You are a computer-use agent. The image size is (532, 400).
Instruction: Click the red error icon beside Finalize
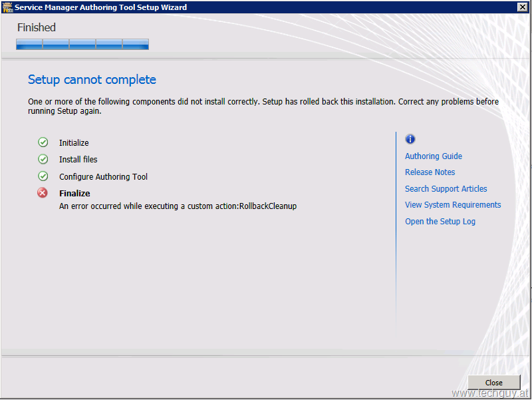pyautogui.click(x=43, y=193)
